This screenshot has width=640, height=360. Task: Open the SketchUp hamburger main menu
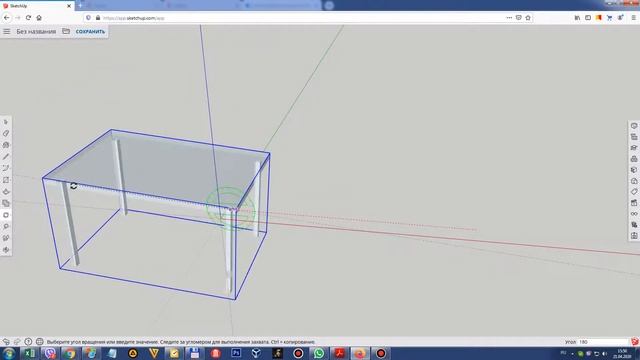point(7,31)
